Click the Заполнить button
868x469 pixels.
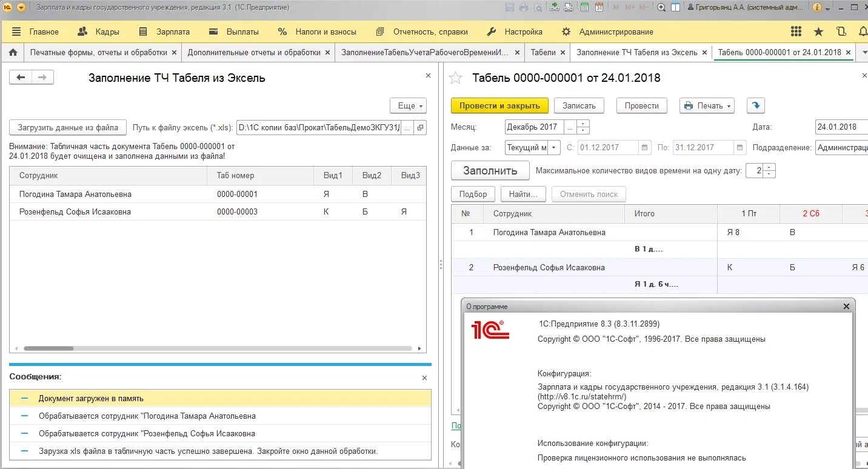pyautogui.click(x=490, y=170)
